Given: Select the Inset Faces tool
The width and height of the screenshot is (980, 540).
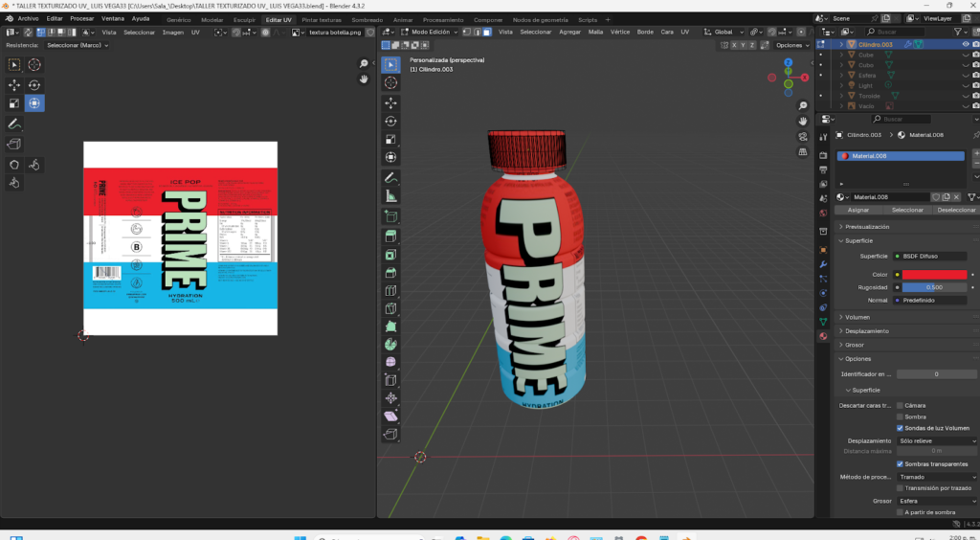Looking at the screenshot, I should [x=390, y=255].
